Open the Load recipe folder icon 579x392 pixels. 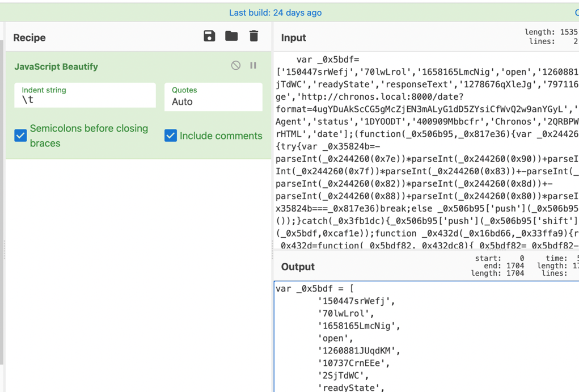click(x=231, y=36)
